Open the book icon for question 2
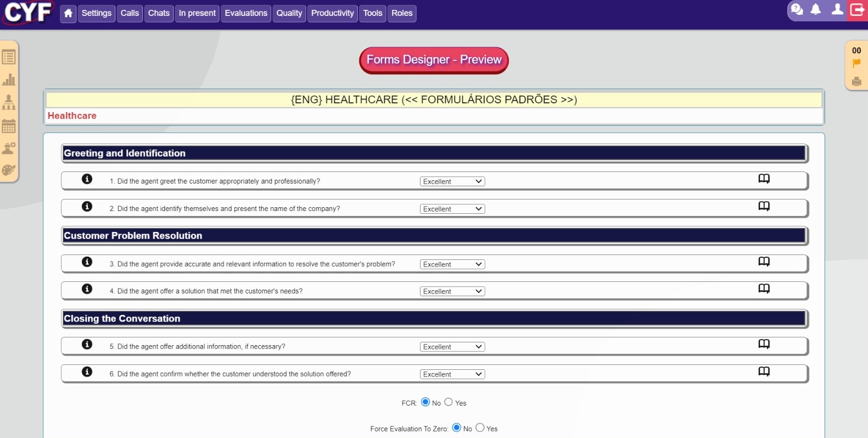This screenshot has height=438, width=868. (x=764, y=206)
